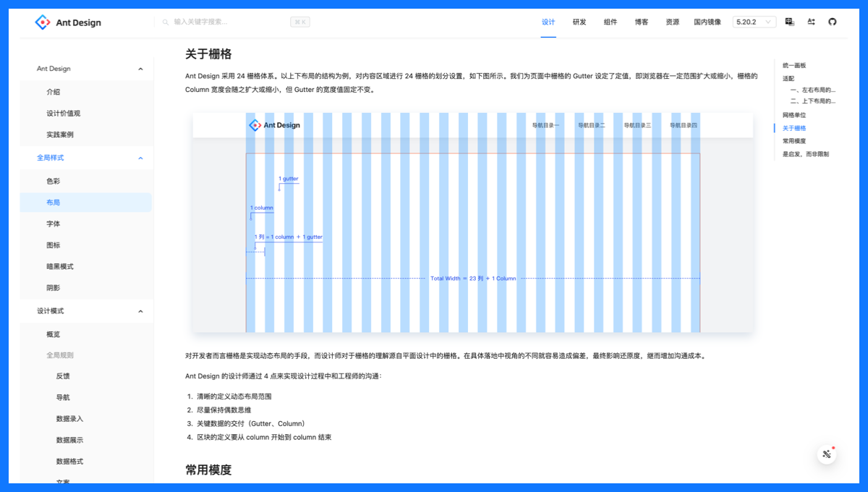The width and height of the screenshot is (868, 492).
Task: Open the version dropdown showing 5.20.2
Action: 754,22
